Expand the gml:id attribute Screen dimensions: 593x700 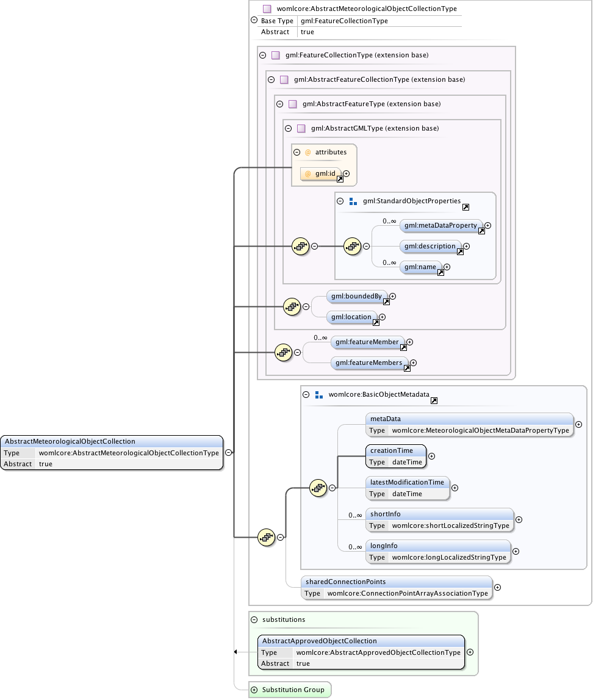347,174
